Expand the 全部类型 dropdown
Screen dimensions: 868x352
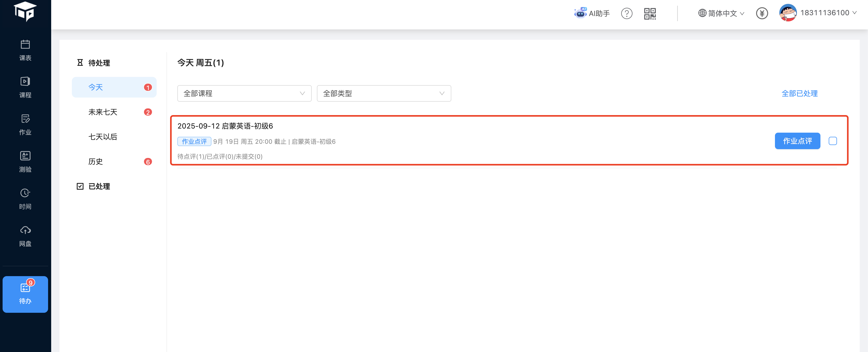click(384, 93)
